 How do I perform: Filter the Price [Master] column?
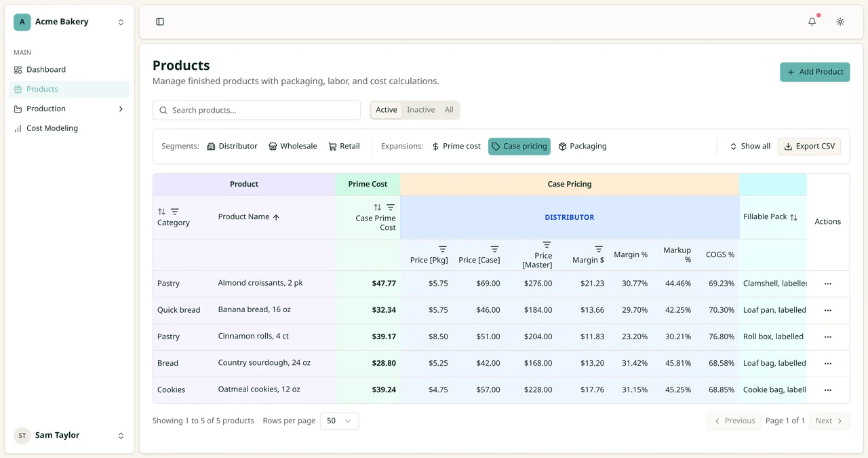[547, 244]
